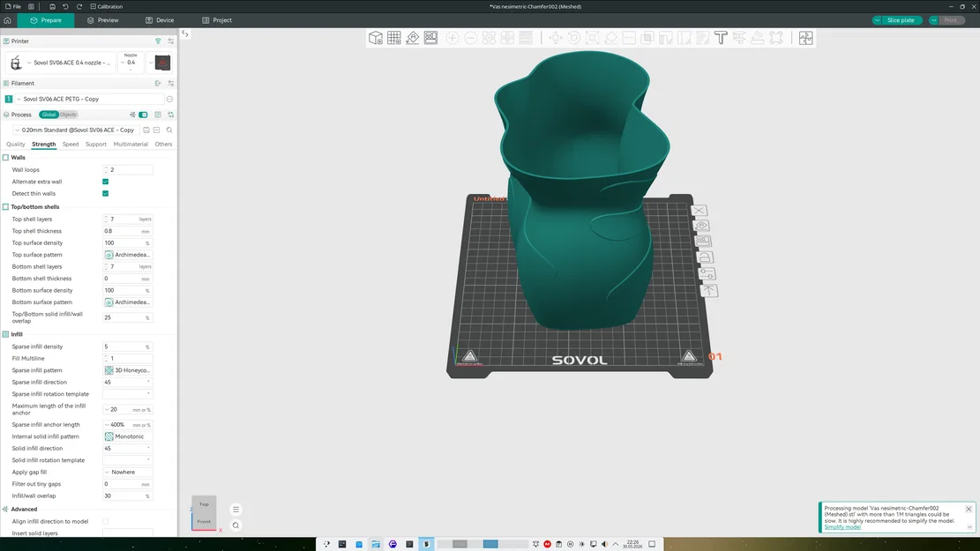Image resolution: width=980 pixels, height=551 pixels.
Task: Click the add filament icon
Action: click(x=158, y=83)
